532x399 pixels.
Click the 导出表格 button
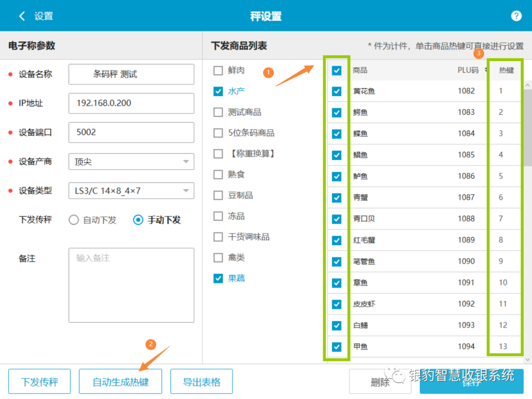click(x=201, y=381)
